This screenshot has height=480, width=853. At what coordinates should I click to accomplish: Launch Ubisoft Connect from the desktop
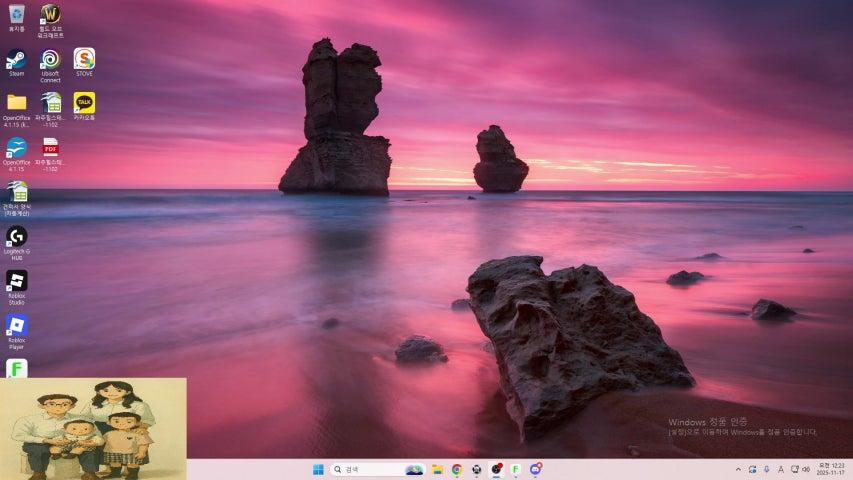pyautogui.click(x=50, y=60)
